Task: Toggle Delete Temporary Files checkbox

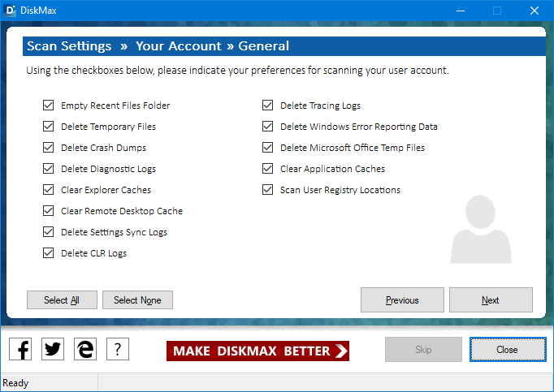Action: click(x=49, y=127)
